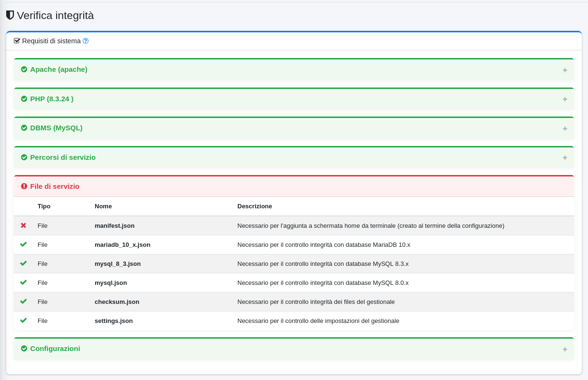
Task: Click the red X icon for manifest.json
Action: (23, 225)
